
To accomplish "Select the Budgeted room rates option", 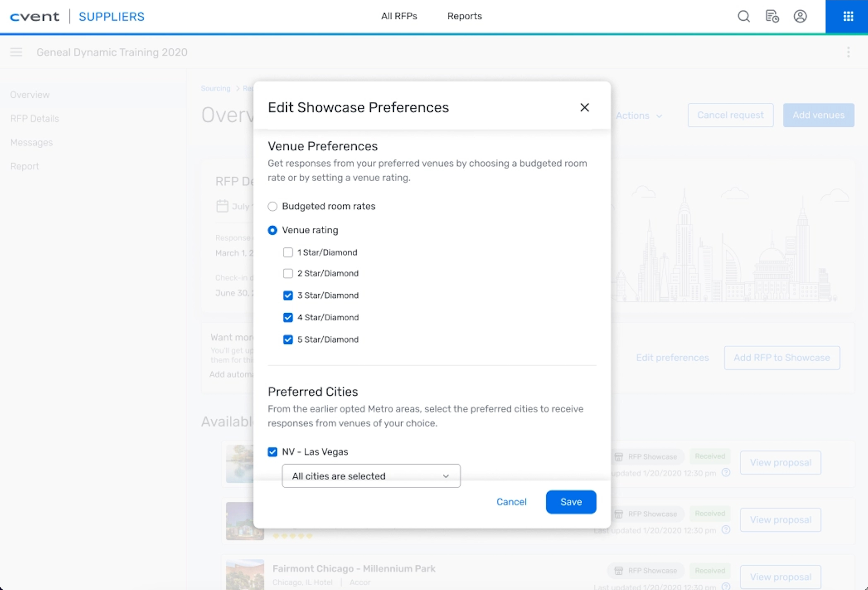I will 273,206.
